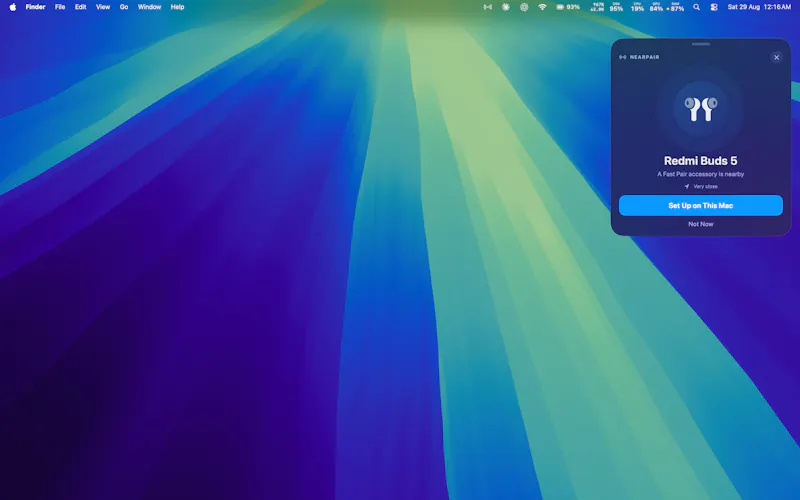Click the RAM 87% indicator
This screenshot has width=800, height=500.
[x=676, y=7]
